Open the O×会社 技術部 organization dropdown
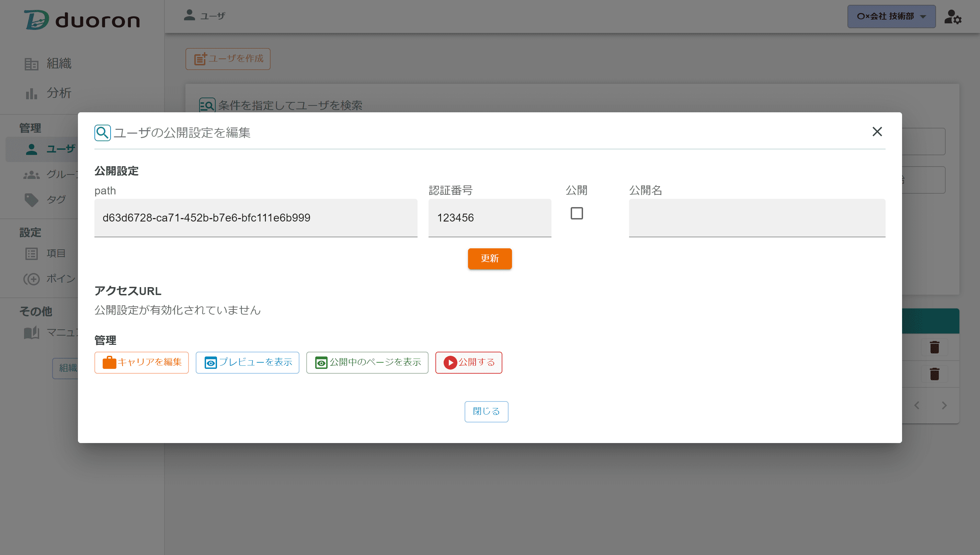Viewport: 980px width, 555px height. click(x=891, y=16)
